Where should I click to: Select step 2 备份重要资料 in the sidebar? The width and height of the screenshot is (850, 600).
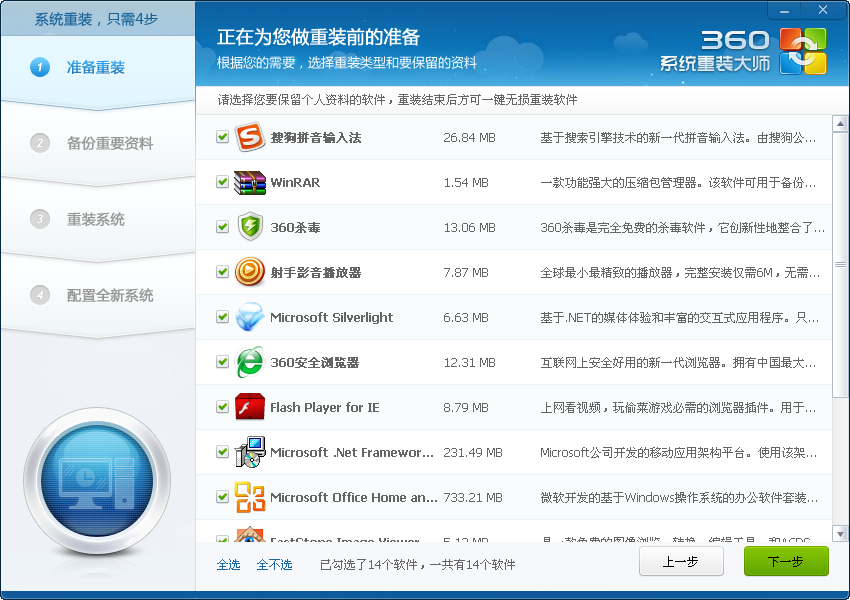[110, 143]
